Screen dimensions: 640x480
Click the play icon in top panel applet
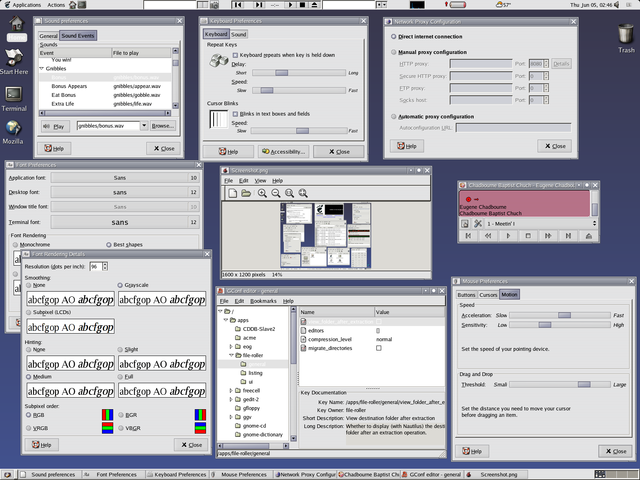click(x=291, y=5)
